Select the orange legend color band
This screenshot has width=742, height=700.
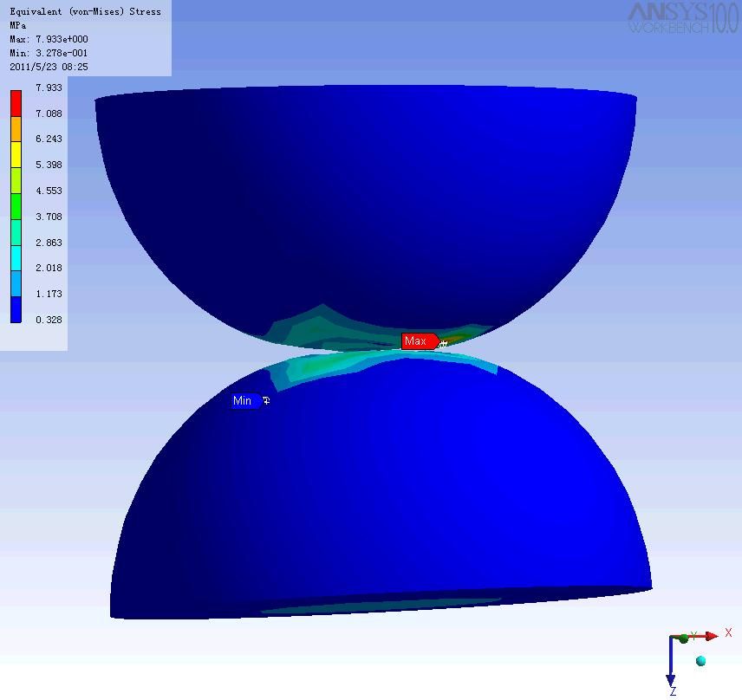coord(16,126)
